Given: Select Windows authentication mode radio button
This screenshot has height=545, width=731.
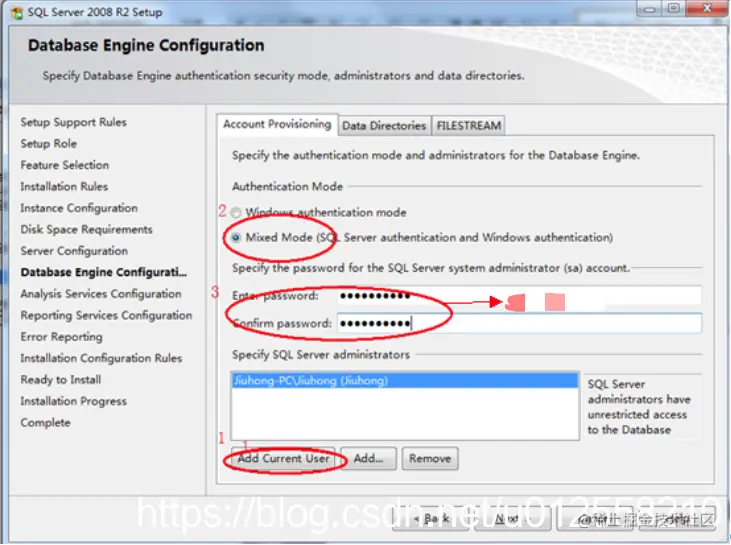Looking at the screenshot, I should tap(236, 213).
